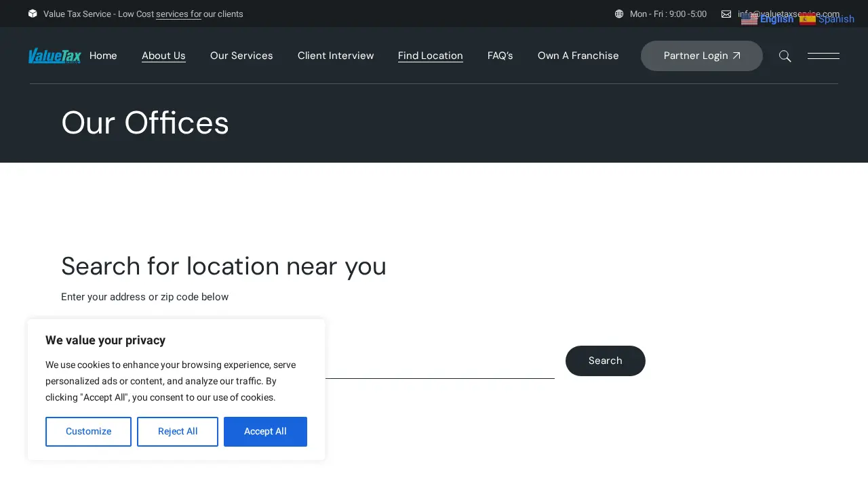Click the US flag English icon
The height and width of the screenshot is (488, 868).
749,19
